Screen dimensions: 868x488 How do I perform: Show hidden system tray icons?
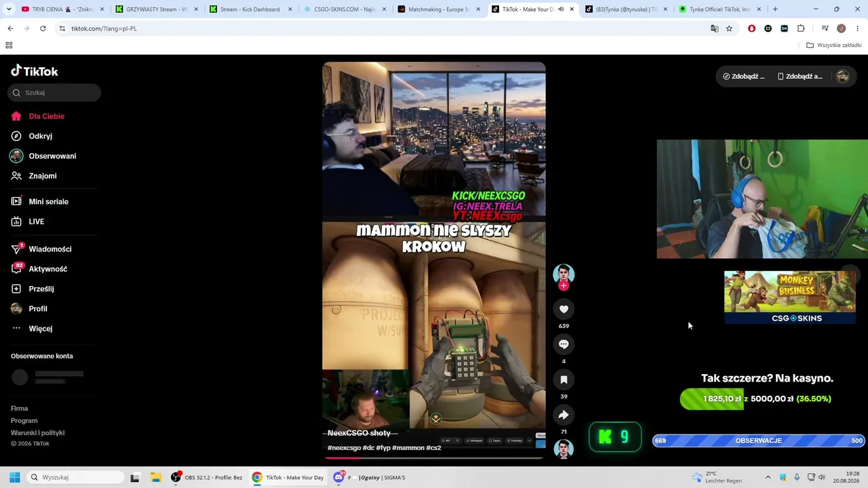tap(768, 477)
